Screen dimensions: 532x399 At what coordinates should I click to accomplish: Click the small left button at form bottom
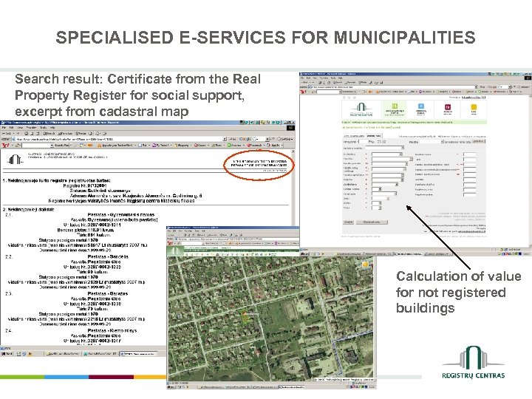[349, 222]
